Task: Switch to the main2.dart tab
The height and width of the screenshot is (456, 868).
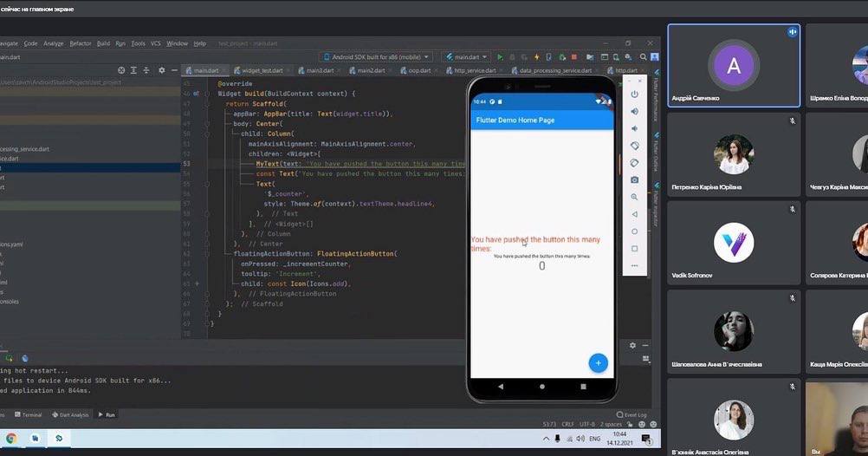Action: [371, 70]
